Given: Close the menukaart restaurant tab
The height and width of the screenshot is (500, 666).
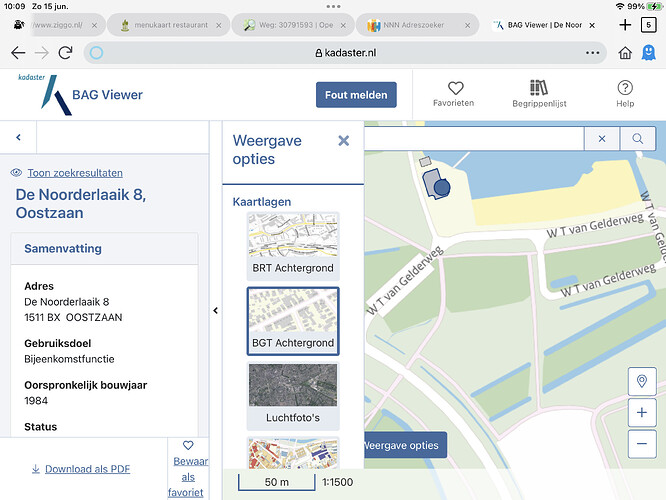Looking at the screenshot, I should [218, 25].
